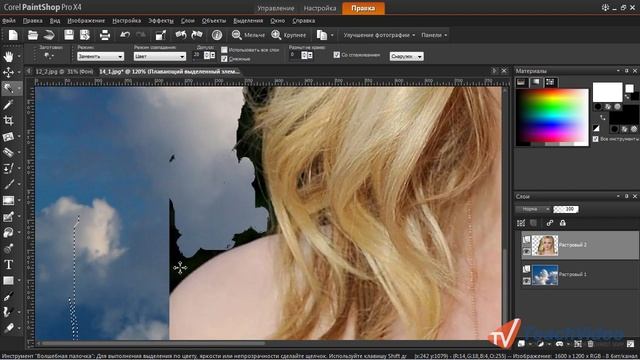
Task: Open the Эффекты menu
Action: (x=161, y=20)
